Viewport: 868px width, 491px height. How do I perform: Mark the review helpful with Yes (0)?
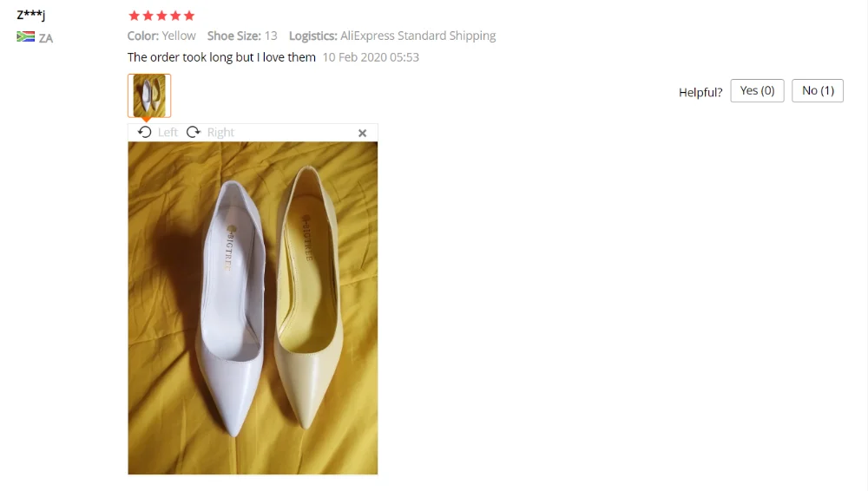pos(757,91)
